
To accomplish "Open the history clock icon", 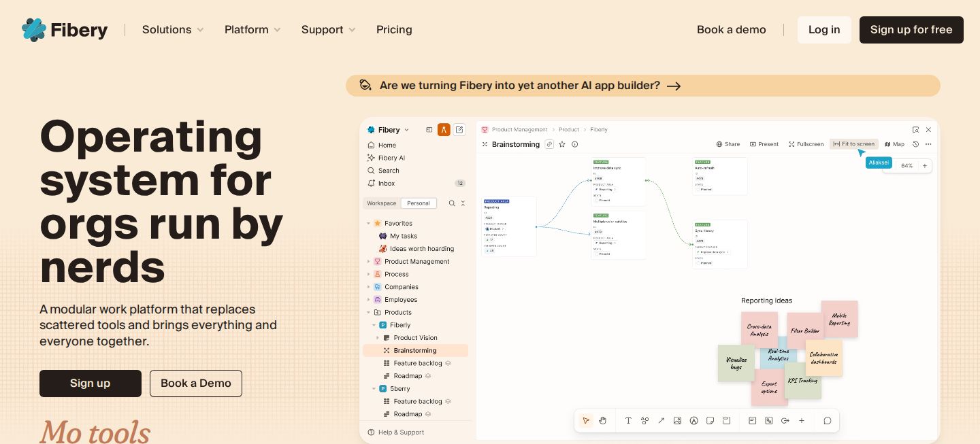I will (915, 144).
